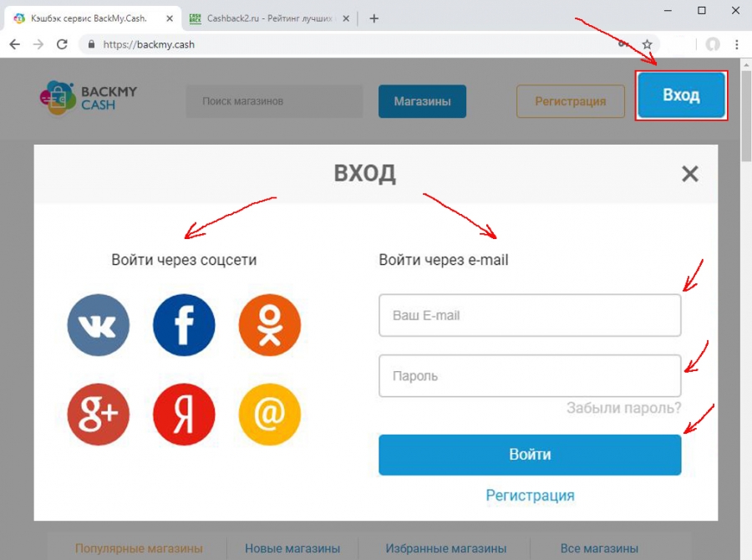
Task: Click the Регистрация header button
Action: pyautogui.click(x=570, y=101)
